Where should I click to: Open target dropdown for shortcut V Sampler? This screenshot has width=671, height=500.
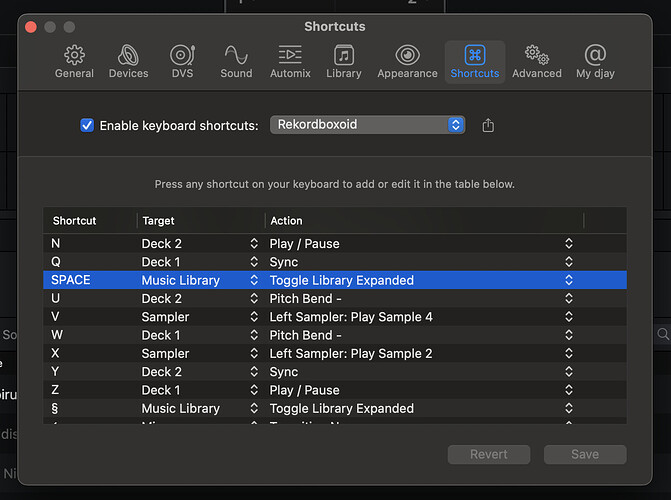coord(253,317)
